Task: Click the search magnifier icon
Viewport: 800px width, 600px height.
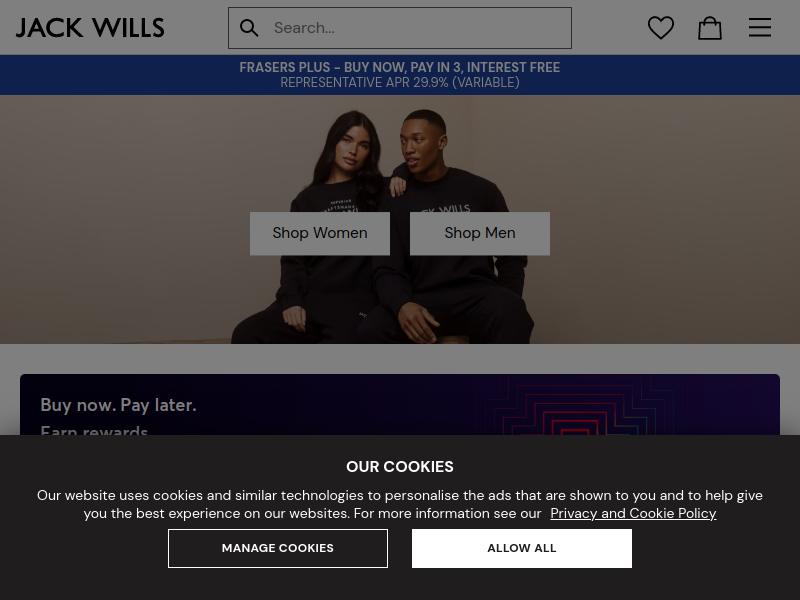Action: (249, 28)
